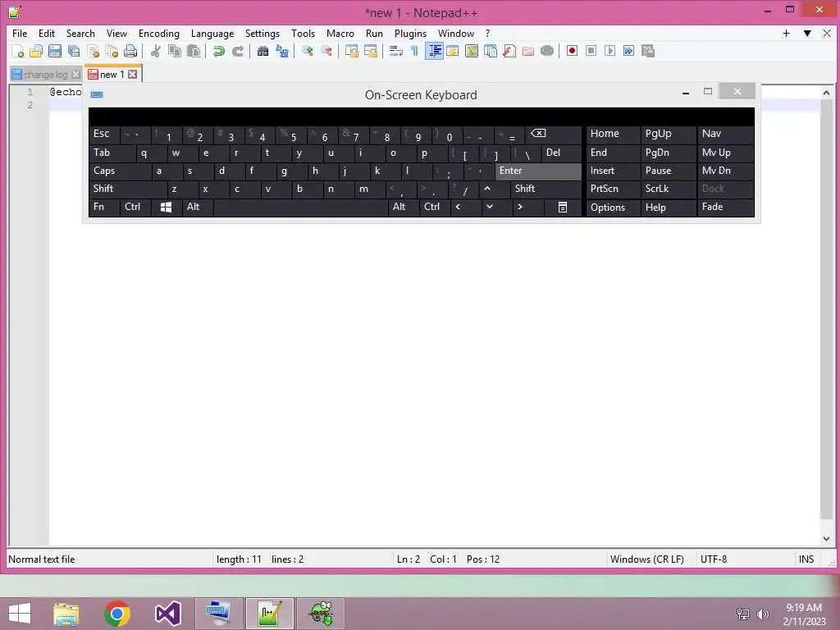
Task: Toggle show all characters pilcrow icon
Action: tap(414, 51)
